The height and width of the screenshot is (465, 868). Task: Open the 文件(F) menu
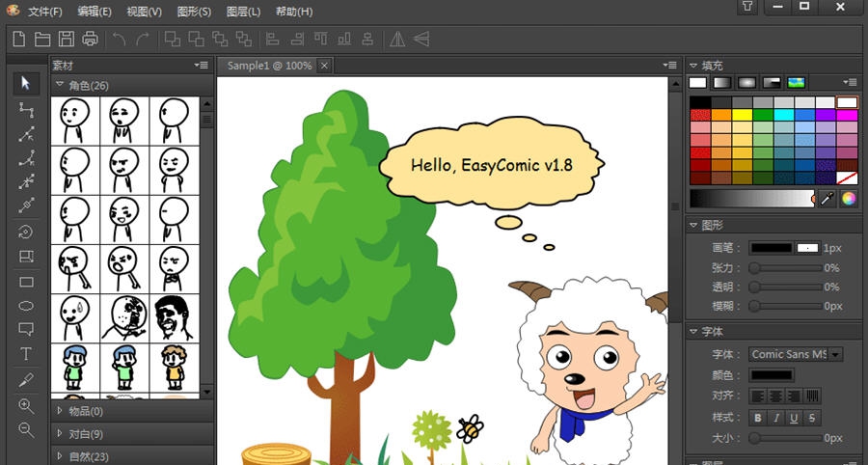tap(44, 12)
